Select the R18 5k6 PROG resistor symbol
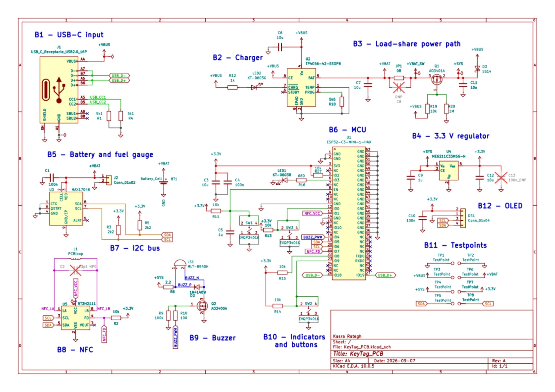This screenshot has width=555, height=392. pos(342,102)
